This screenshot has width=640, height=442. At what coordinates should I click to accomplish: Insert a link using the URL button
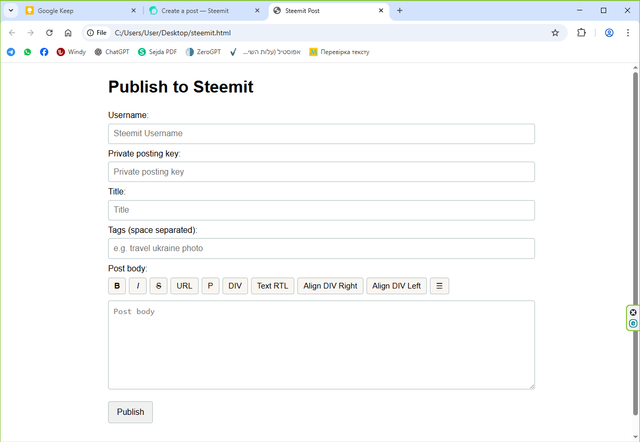(184, 286)
